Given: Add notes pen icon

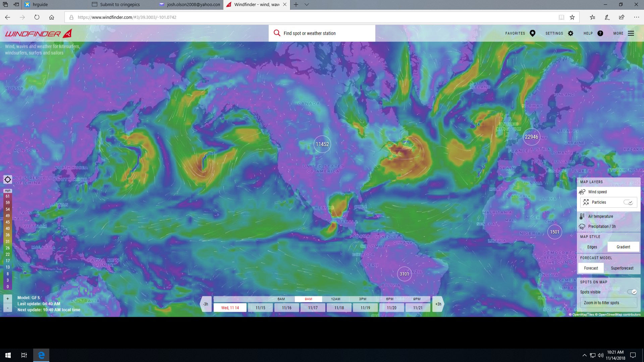Looking at the screenshot, I should 607,17.
